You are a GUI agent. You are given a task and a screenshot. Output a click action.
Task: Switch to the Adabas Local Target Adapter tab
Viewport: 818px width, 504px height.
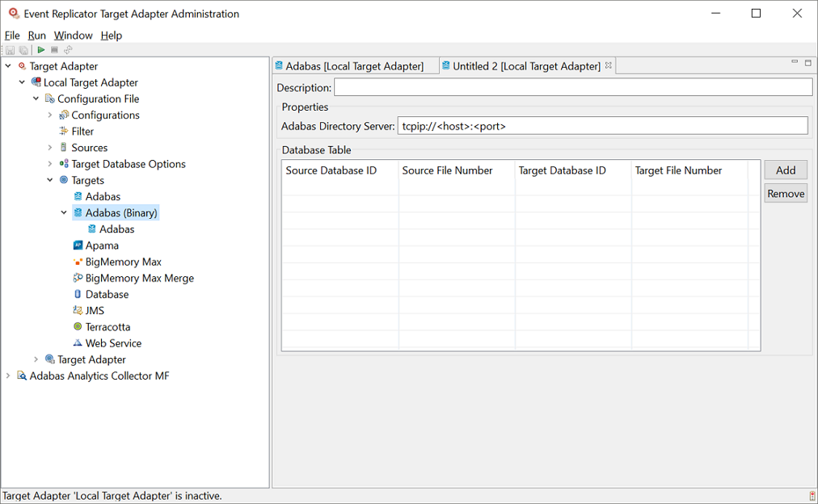coord(354,65)
